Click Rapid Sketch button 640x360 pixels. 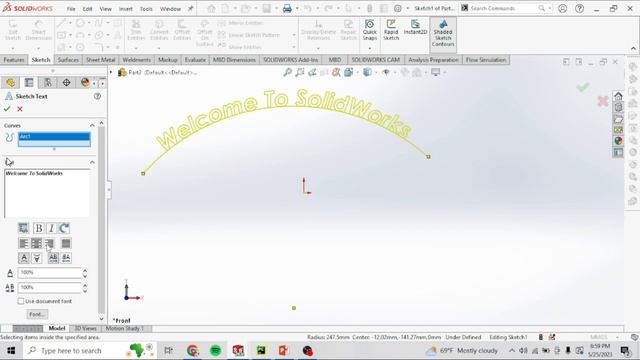391,30
